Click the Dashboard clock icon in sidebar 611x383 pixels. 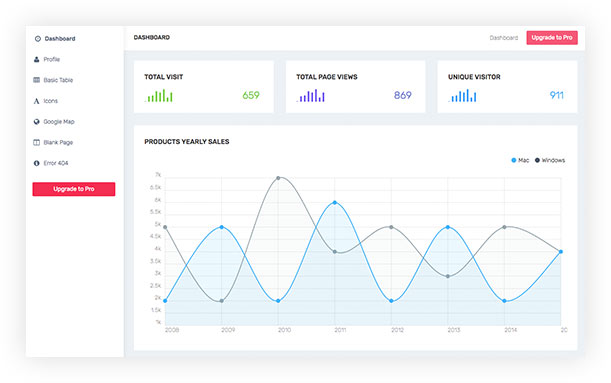(x=38, y=39)
